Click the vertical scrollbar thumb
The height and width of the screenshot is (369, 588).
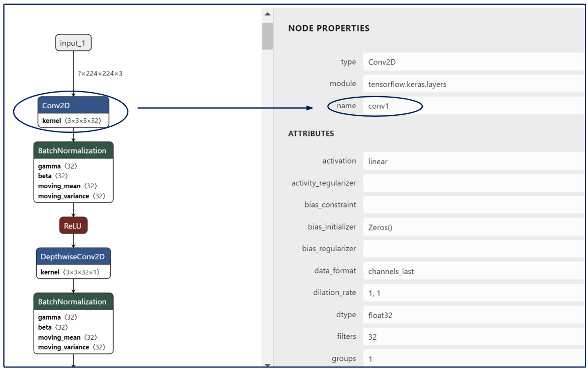pos(267,36)
